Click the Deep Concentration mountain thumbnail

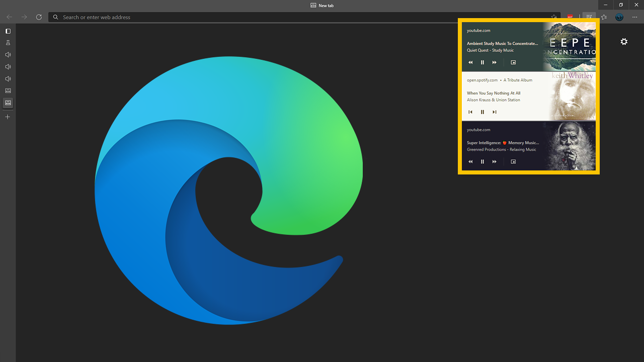(x=569, y=46)
